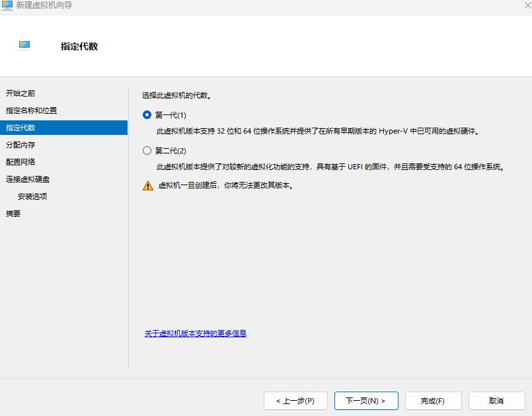The height and width of the screenshot is (416, 532).
Task: Open the 指定名称和位置 step
Action: (31, 110)
